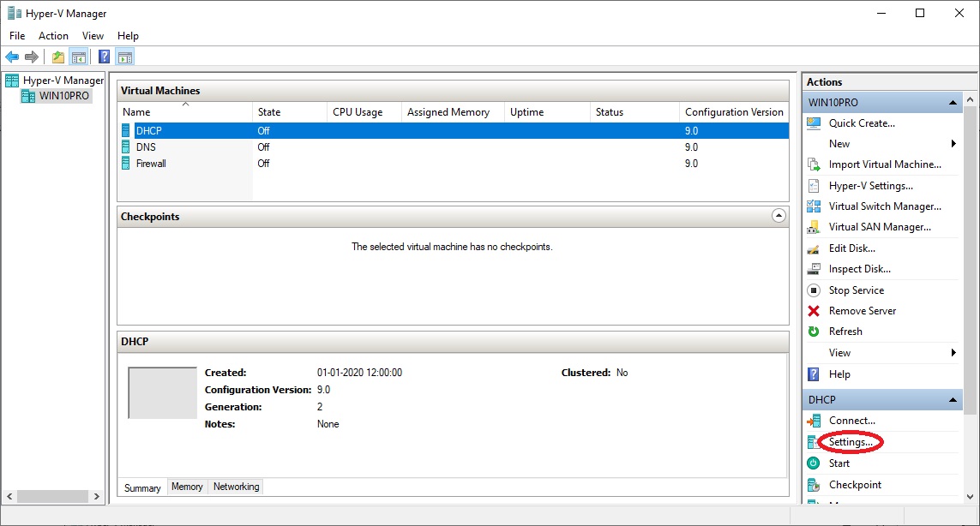Click Connect... action for DHCP

(852, 421)
